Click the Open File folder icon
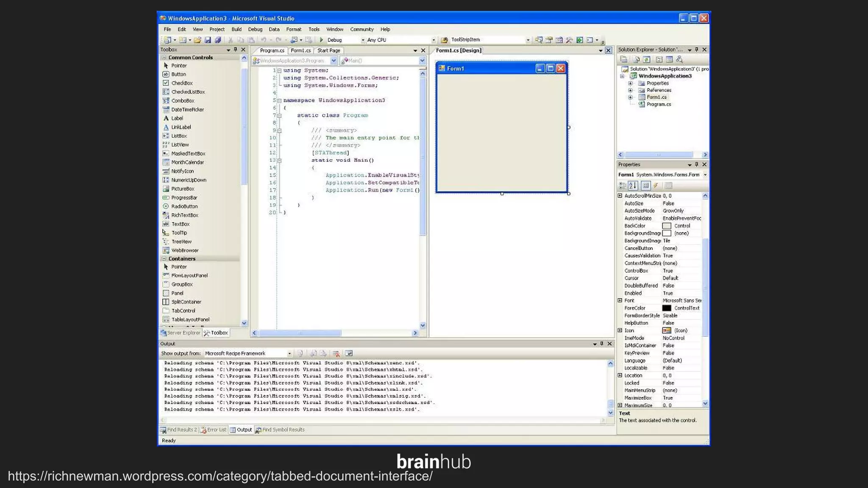868x488 pixels. pyautogui.click(x=197, y=40)
